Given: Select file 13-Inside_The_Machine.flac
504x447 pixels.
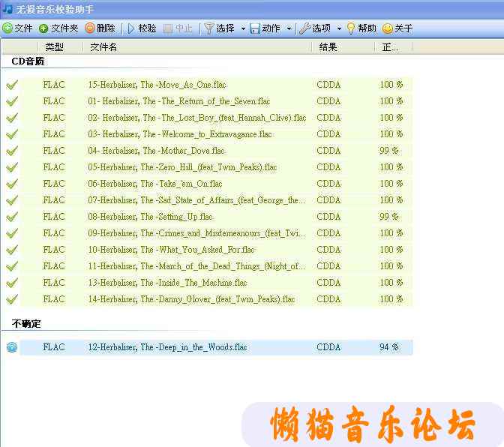Looking at the screenshot, I should coord(167,283).
